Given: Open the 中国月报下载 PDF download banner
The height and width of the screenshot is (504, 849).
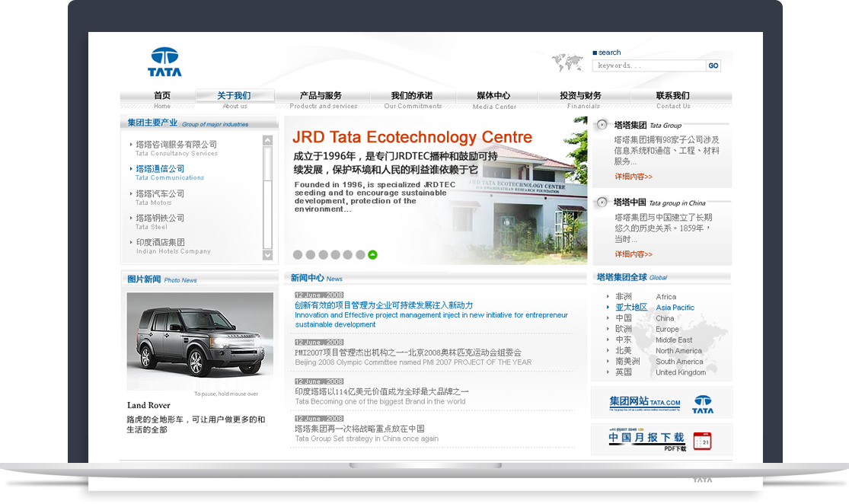Looking at the screenshot, I should (661, 439).
